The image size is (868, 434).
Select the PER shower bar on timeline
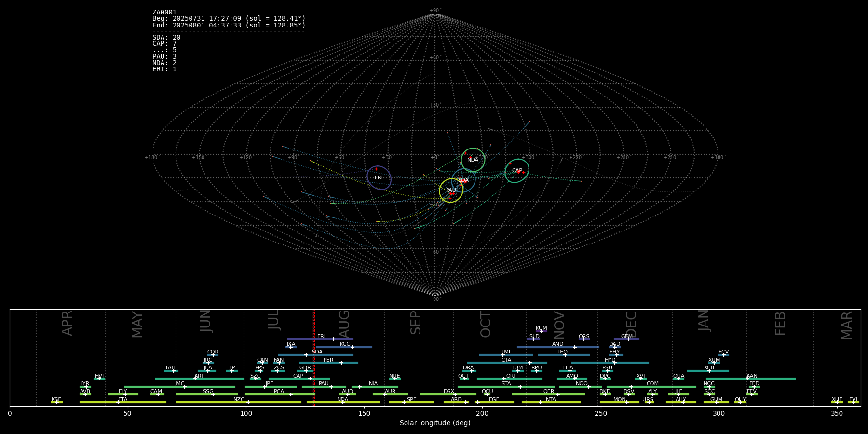pos(329,363)
